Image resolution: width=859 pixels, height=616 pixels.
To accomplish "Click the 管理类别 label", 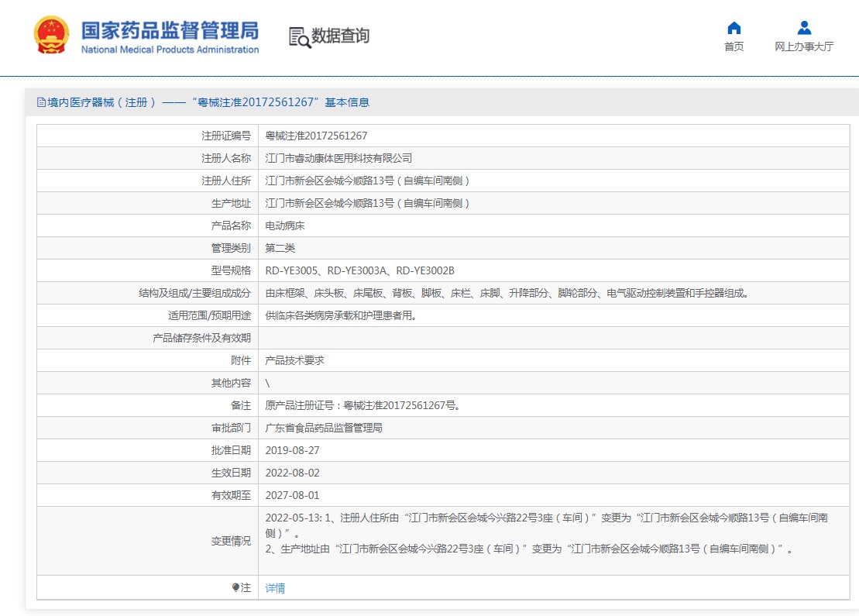I will point(231,248).
